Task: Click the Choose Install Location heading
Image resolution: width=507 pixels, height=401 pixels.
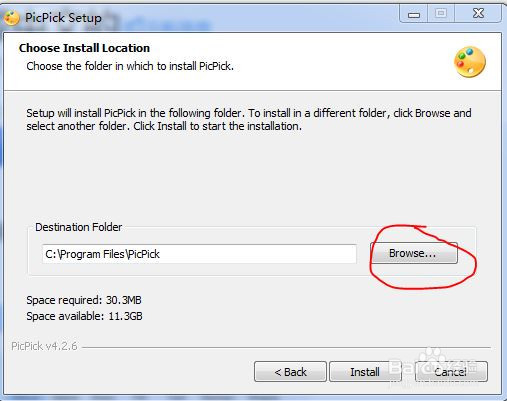Action: click(x=84, y=48)
